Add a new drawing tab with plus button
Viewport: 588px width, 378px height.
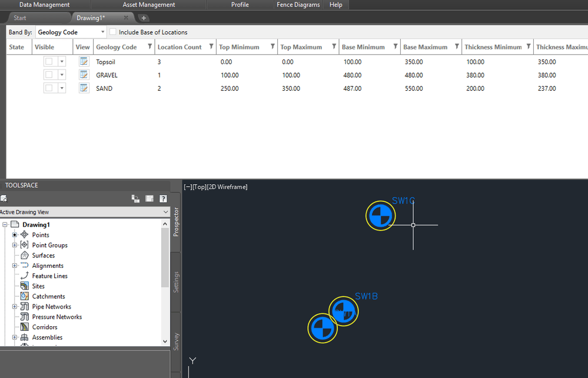[143, 18]
